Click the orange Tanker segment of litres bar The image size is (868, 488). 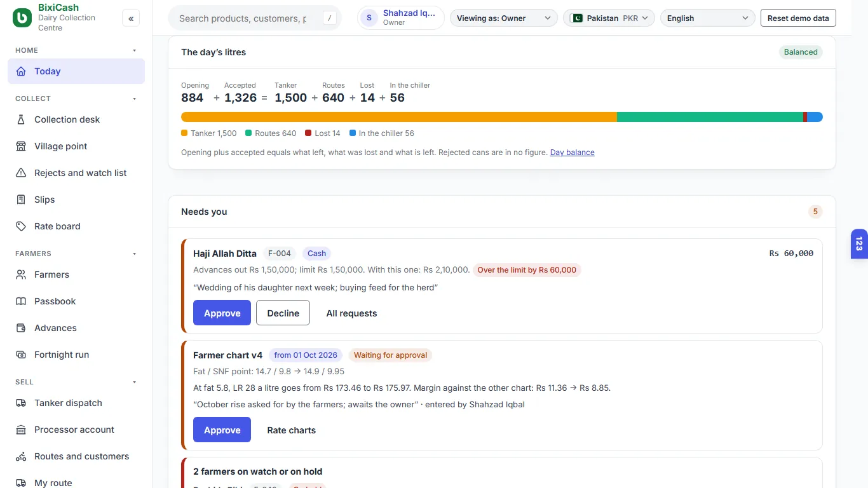(x=399, y=117)
